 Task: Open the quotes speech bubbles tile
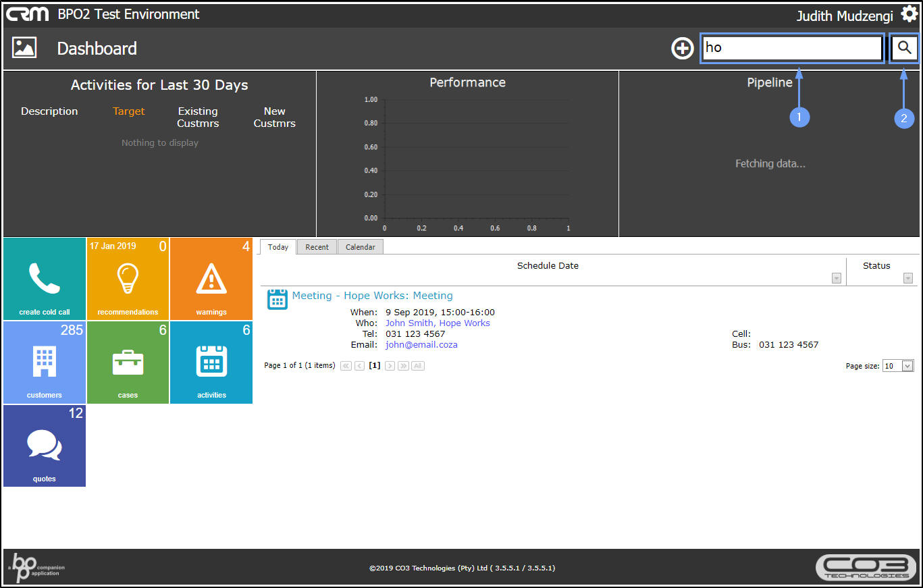[45, 446]
